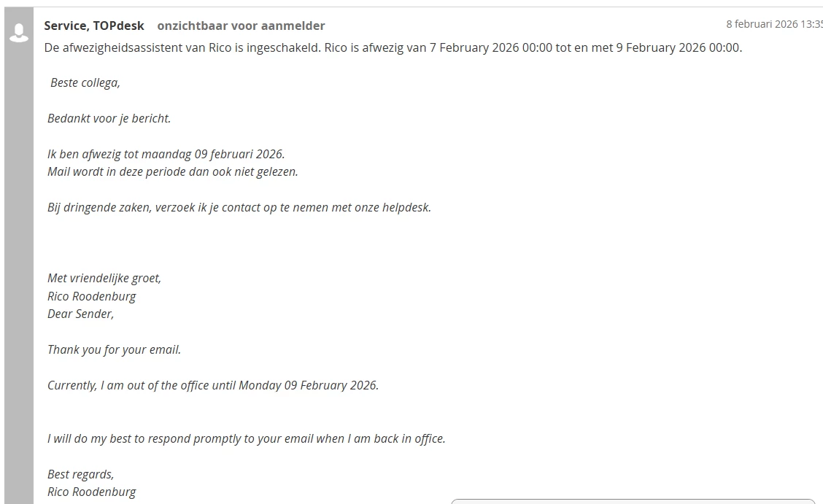Click the line 'Mail wordt in deze periode'
823x504 pixels.
(173, 172)
